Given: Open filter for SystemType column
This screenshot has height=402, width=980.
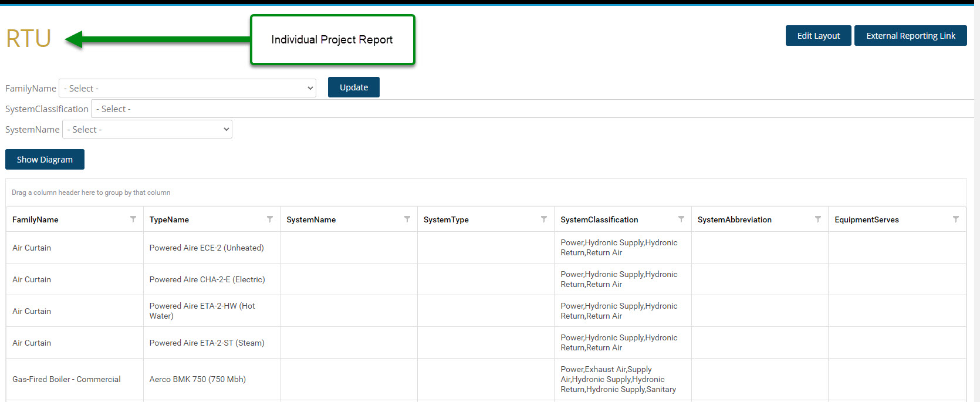Looking at the screenshot, I should pos(544,219).
